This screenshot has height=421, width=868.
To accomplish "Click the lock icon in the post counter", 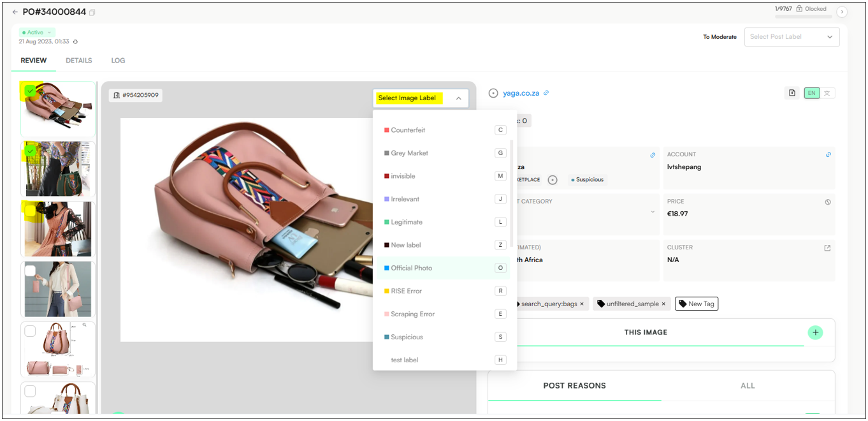I will [799, 9].
